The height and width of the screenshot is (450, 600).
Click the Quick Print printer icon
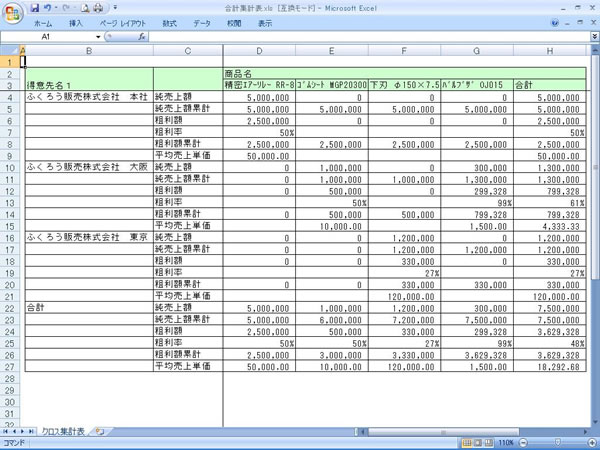click(98, 8)
